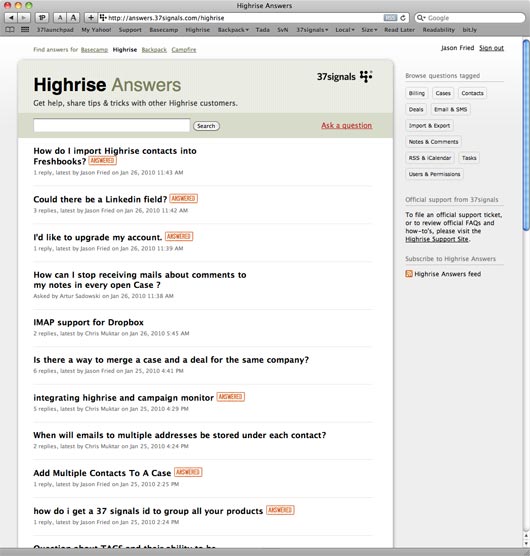Find answers for Backpack link
530x556 pixels.
click(x=154, y=50)
